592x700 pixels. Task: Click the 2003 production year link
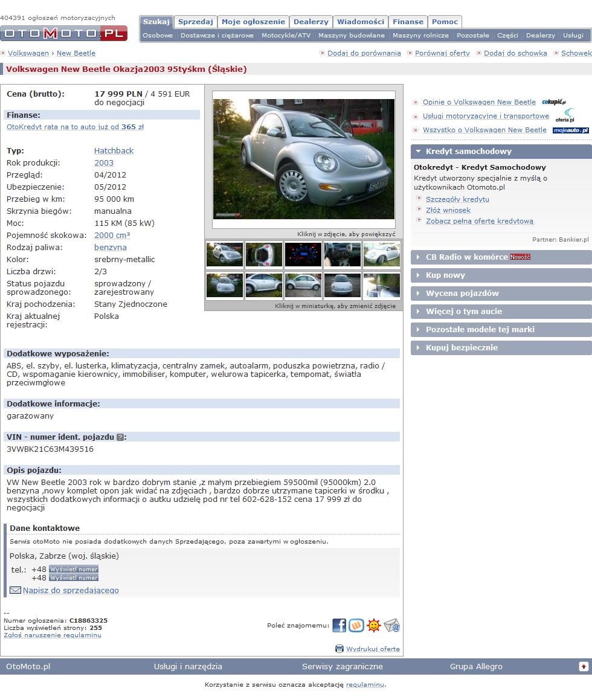click(x=104, y=163)
